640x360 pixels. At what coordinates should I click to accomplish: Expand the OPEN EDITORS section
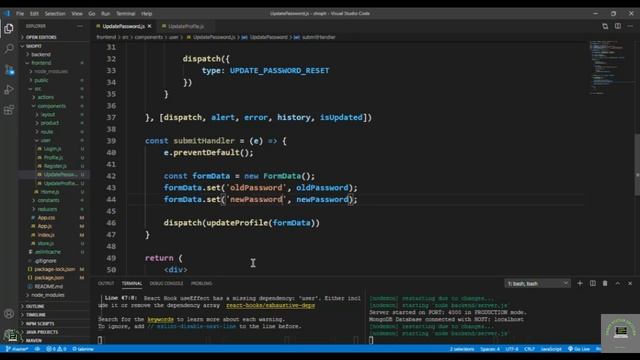pyautogui.click(x=41, y=37)
